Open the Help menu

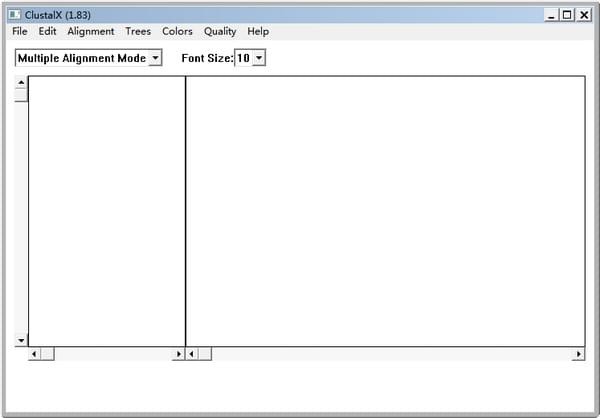(x=258, y=31)
